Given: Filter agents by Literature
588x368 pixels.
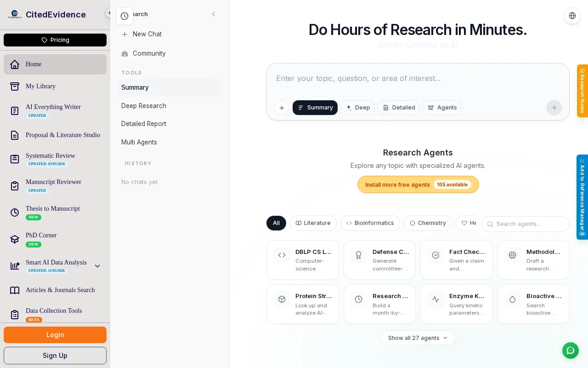Looking at the screenshot, I should (x=313, y=223).
